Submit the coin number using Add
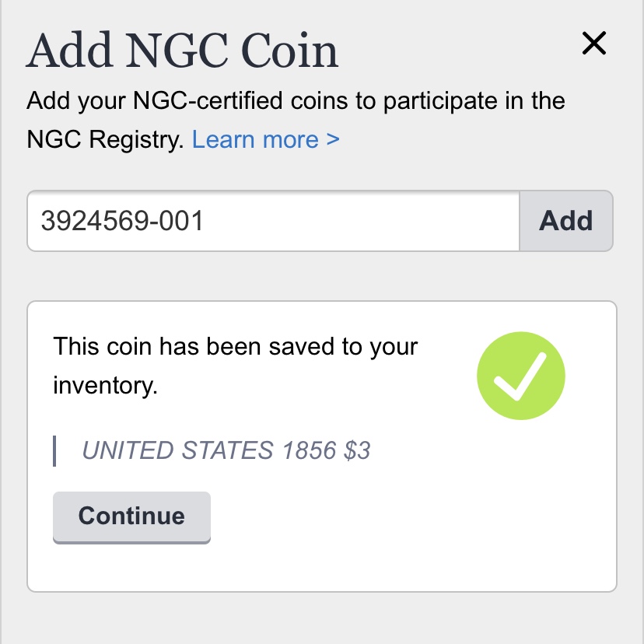The width and height of the screenshot is (644, 644). (x=566, y=221)
